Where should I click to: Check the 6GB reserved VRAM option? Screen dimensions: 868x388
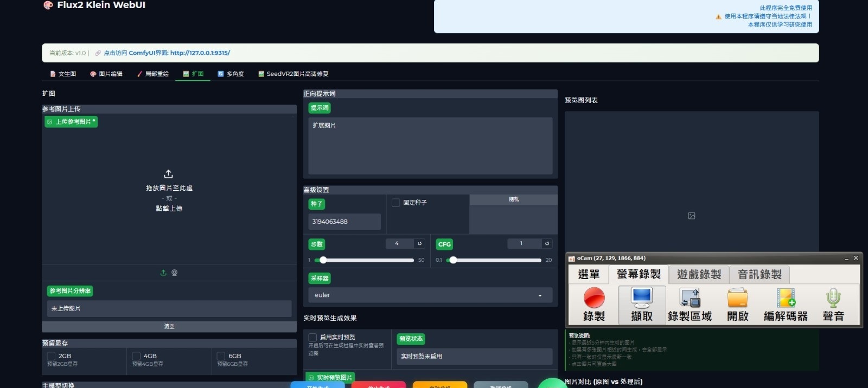tap(221, 356)
